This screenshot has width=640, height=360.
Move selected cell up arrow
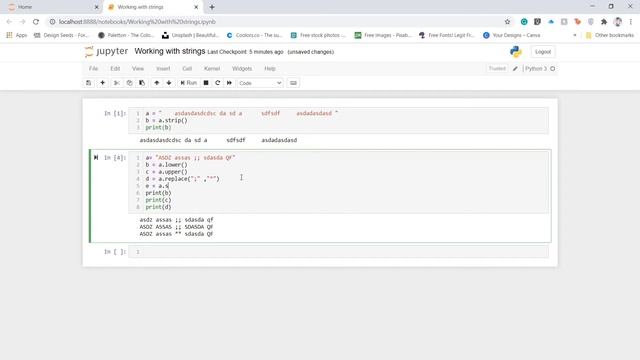pos(156,83)
